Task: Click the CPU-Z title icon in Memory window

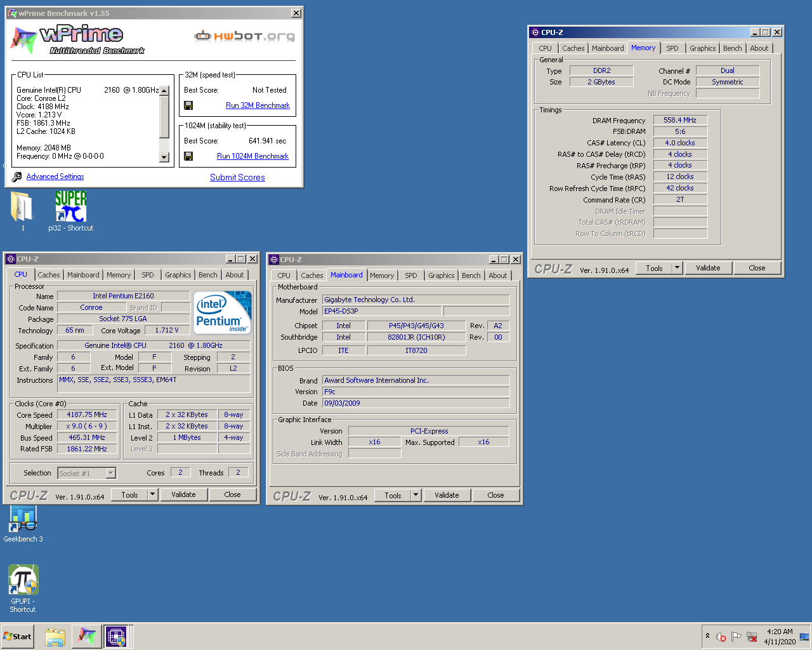Action: point(535,32)
